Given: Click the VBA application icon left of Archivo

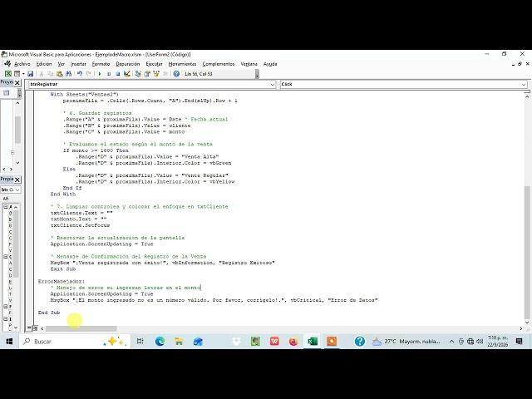Looking at the screenshot, I should 7,64.
